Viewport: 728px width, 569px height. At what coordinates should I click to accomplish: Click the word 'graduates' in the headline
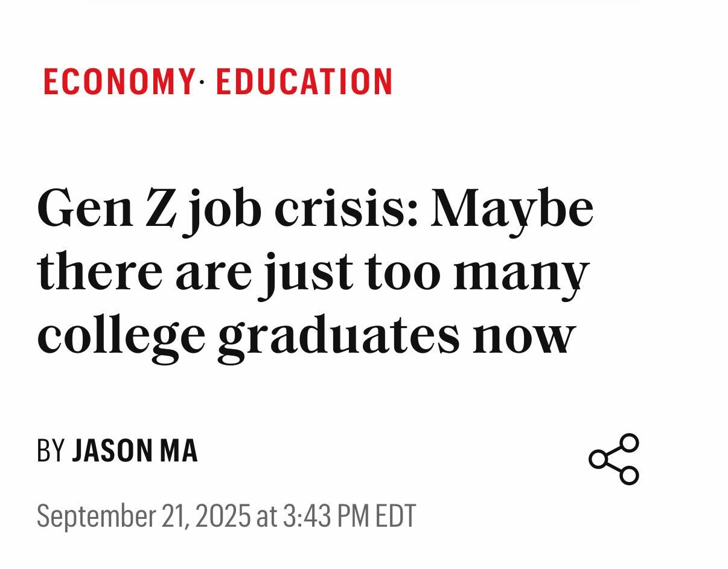point(339,338)
